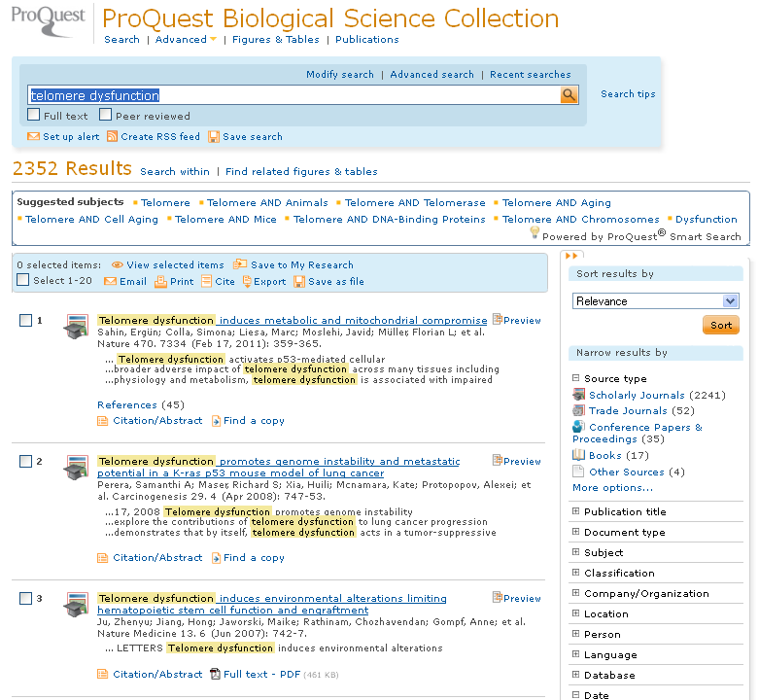Expand the Location filter
759x700 pixels.
(x=575, y=613)
